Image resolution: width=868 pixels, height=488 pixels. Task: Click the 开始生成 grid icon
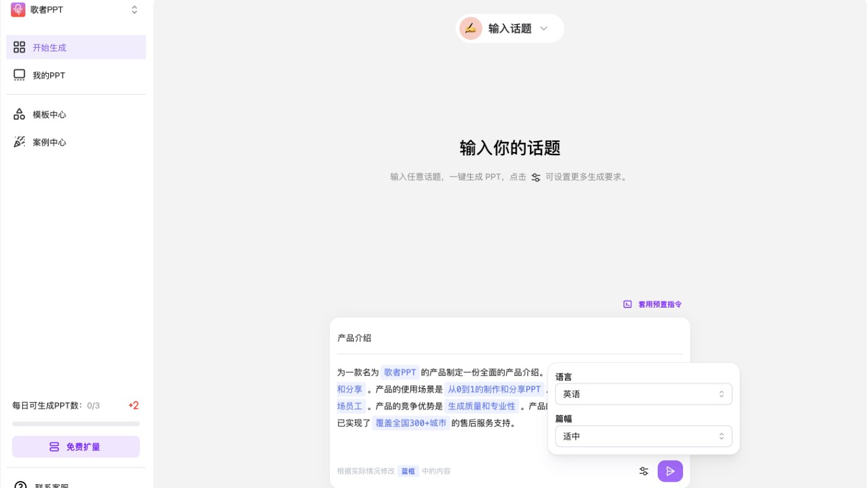[x=20, y=47]
